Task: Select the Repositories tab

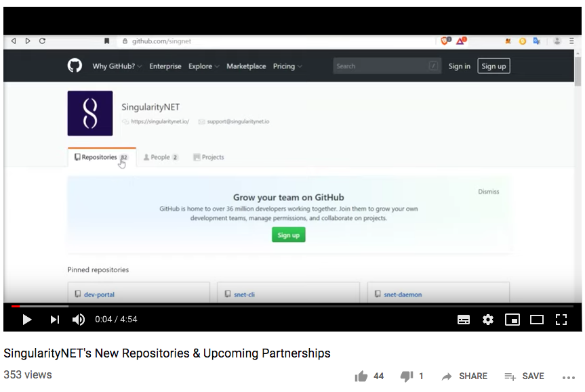Action: (101, 157)
